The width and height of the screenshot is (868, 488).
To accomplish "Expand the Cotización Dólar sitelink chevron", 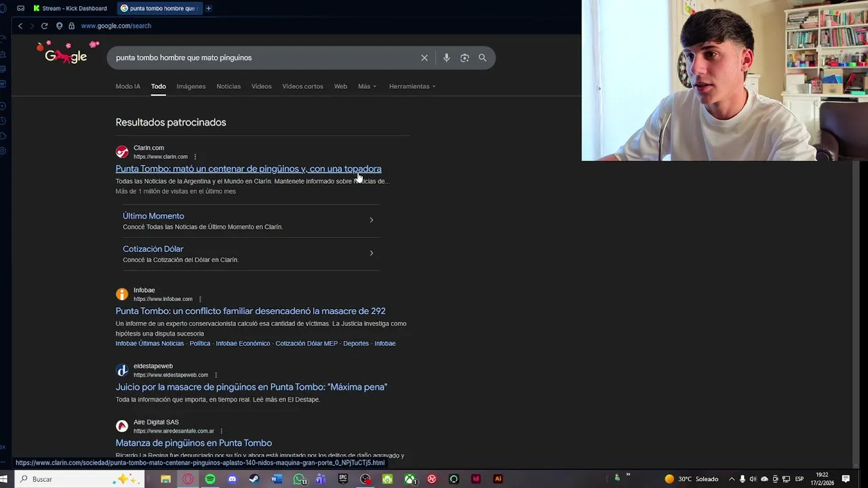I will [371, 253].
